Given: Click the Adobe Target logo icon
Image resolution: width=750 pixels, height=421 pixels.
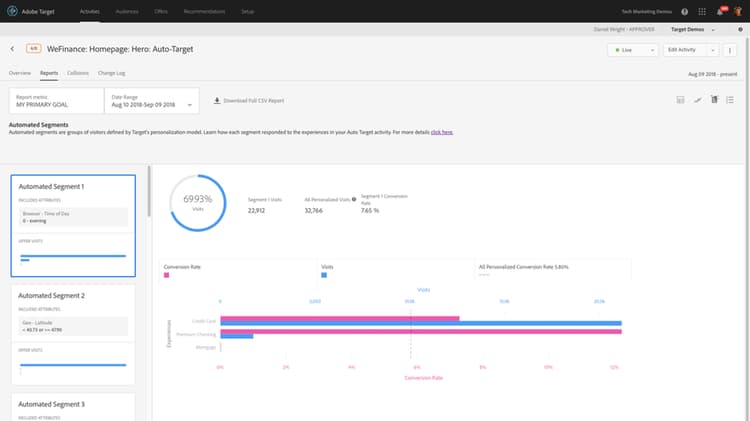Looking at the screenshot, I should [x=12, y=11].
